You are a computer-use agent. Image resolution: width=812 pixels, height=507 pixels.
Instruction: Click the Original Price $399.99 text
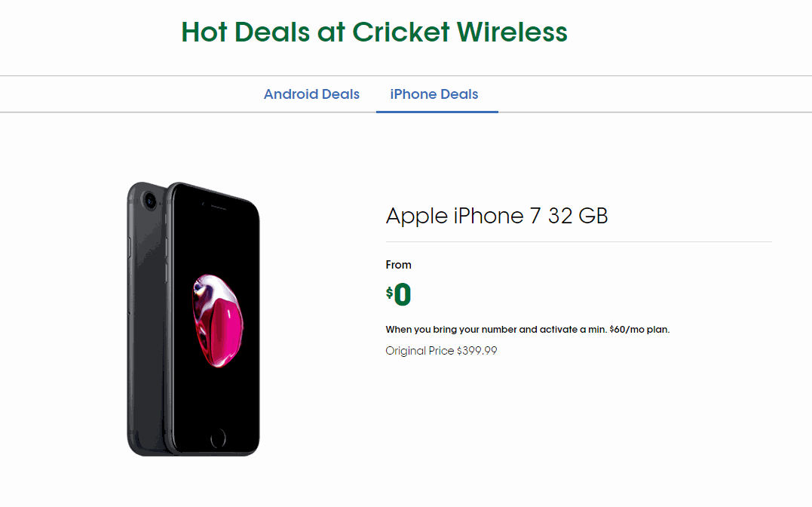pyautogui.click(x=441, y=350)
